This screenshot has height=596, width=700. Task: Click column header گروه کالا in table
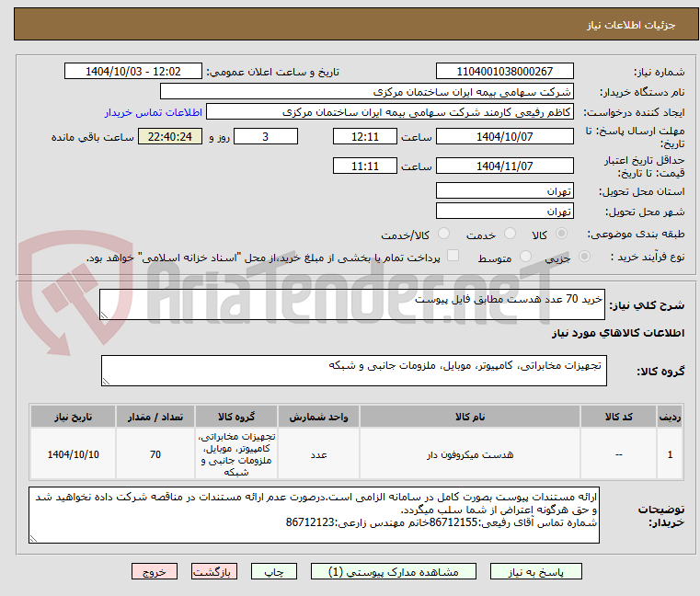coord(236,417)
